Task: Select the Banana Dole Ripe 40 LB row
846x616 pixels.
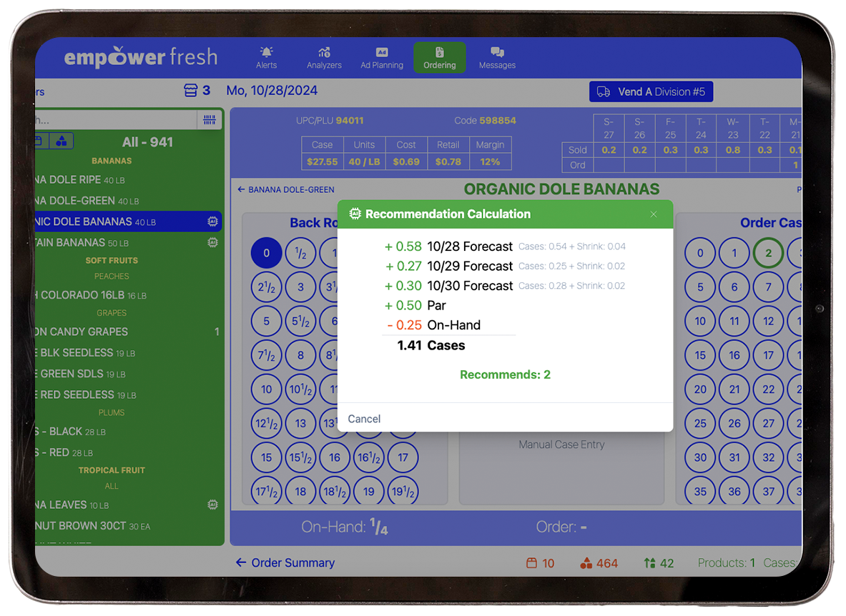Action: click(x=129, y=179)
